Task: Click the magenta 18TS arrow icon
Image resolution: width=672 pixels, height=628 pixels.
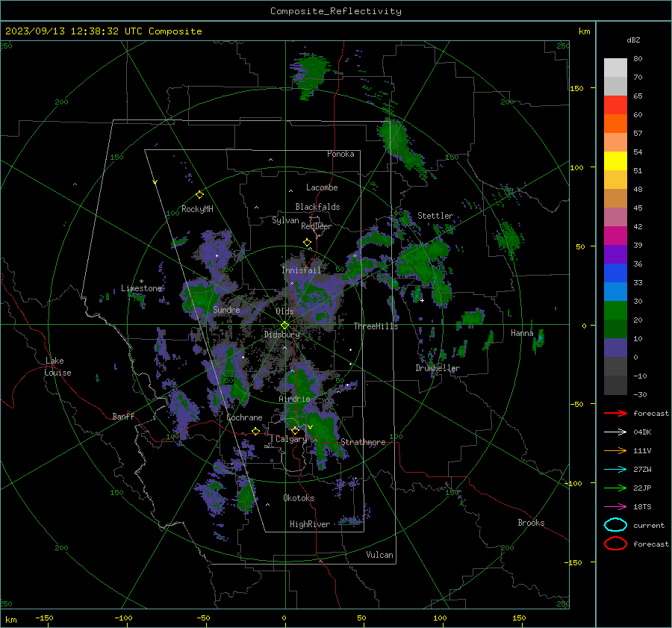Action: [615, 507]
